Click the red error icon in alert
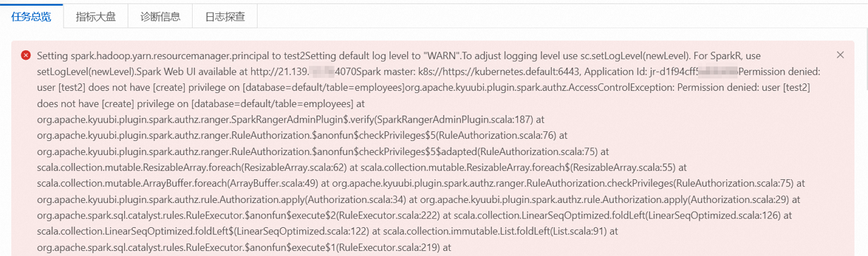868x256 pixels. [26, 55]
